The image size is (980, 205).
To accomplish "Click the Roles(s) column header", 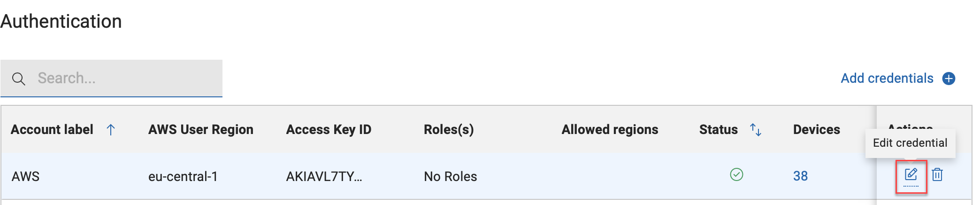I will [449, 130].
